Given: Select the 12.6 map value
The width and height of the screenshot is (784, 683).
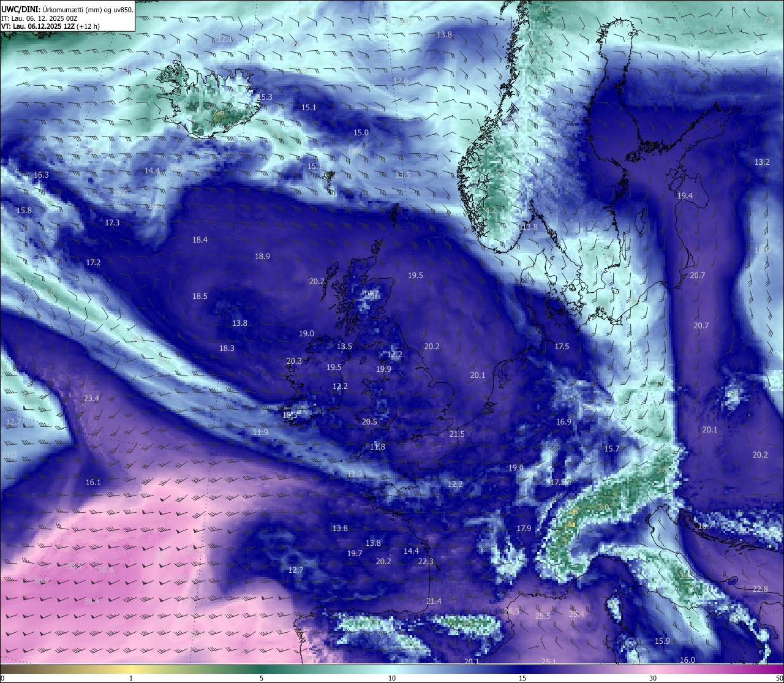Looking at the screenshot, I should [x=401, y=81].
